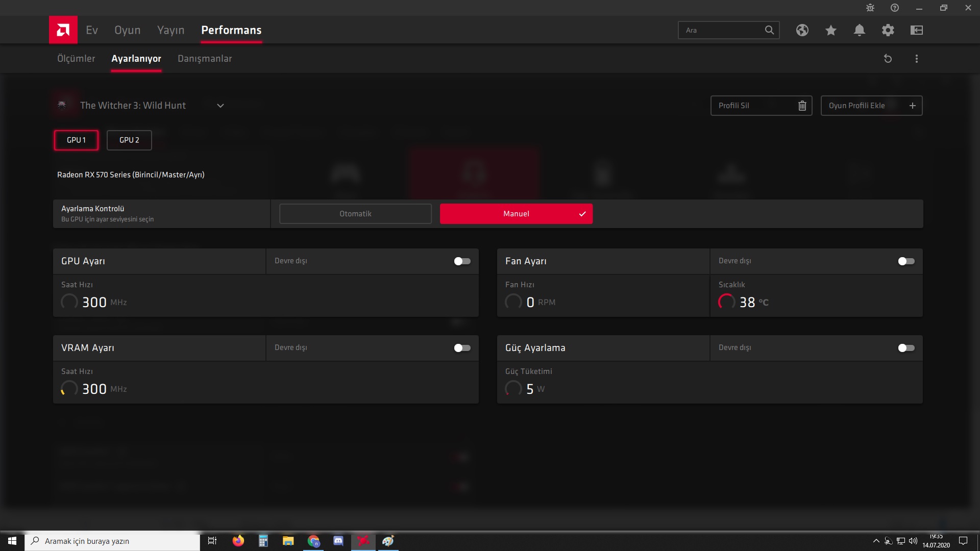Toggle sidebar panel icon in header
The image size is (980, 551).
(x=916, y=30)
